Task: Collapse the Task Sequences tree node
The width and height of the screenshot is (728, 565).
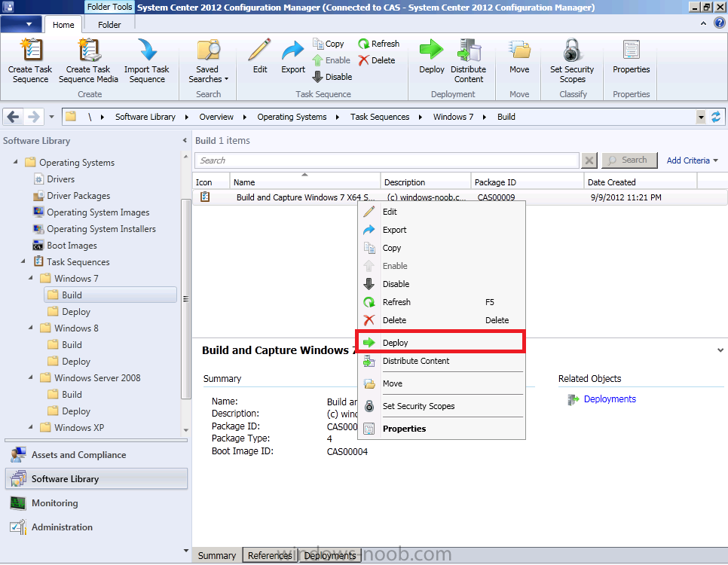Action: click(23, 261)
